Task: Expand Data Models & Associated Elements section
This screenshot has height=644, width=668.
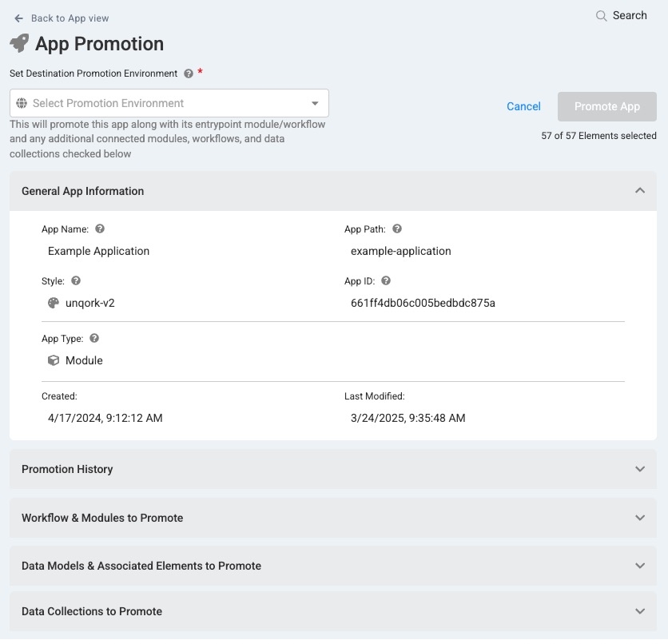Action: point(639,566)
